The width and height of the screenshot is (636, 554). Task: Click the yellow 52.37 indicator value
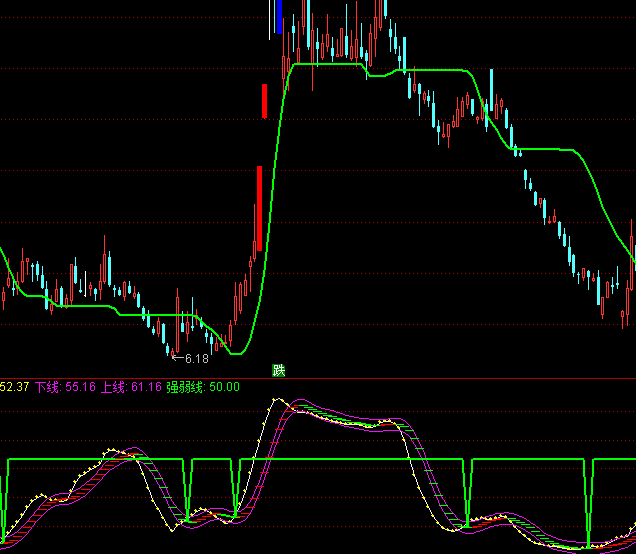tap(14, 387)
